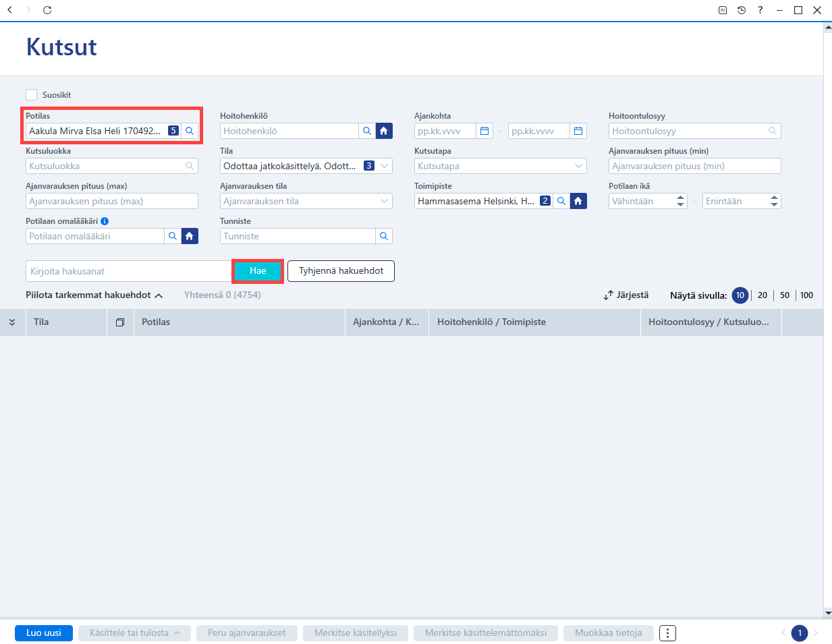Click the home icon beside Hoitohenkilö field
The image size is (832, 644).
pos(384,131)
